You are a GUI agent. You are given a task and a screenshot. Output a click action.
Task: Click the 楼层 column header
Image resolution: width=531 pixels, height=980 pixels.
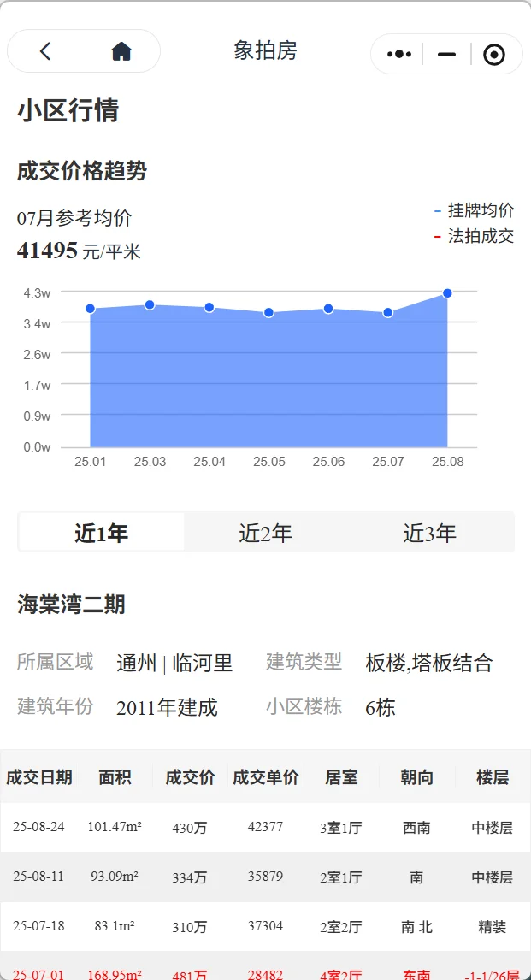click(x=493, y=776)
